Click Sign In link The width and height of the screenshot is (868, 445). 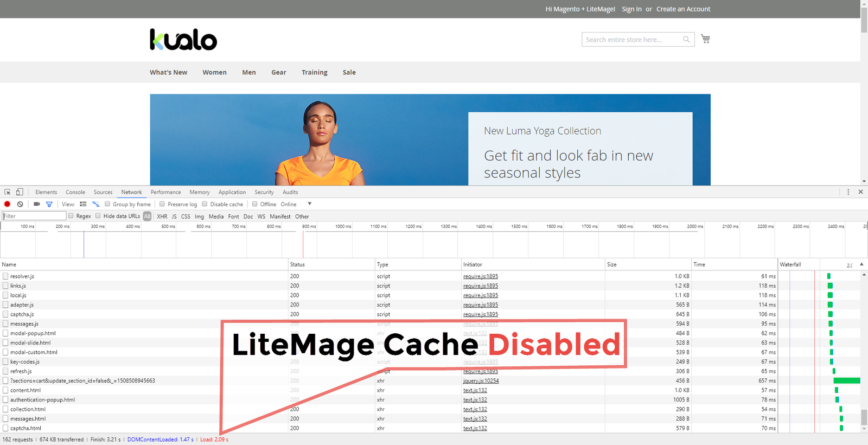pyautogui.click(x=631, y=9)
